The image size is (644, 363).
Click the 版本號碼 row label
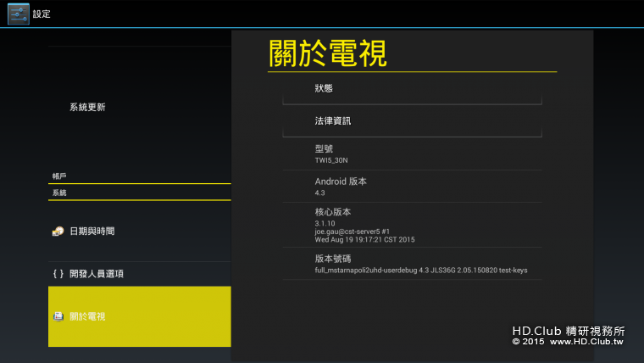[333, 259]
